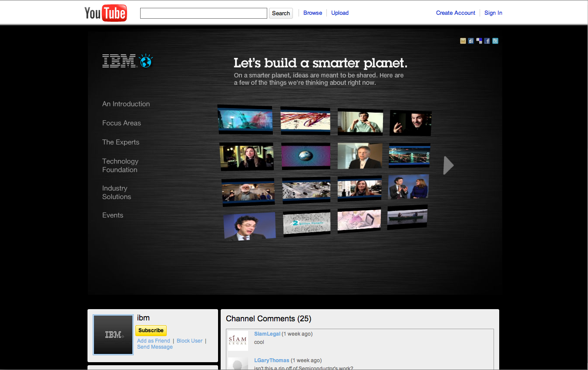
Task: Click SiamLegal's comment avatar
Action: (x=238, y=341)
